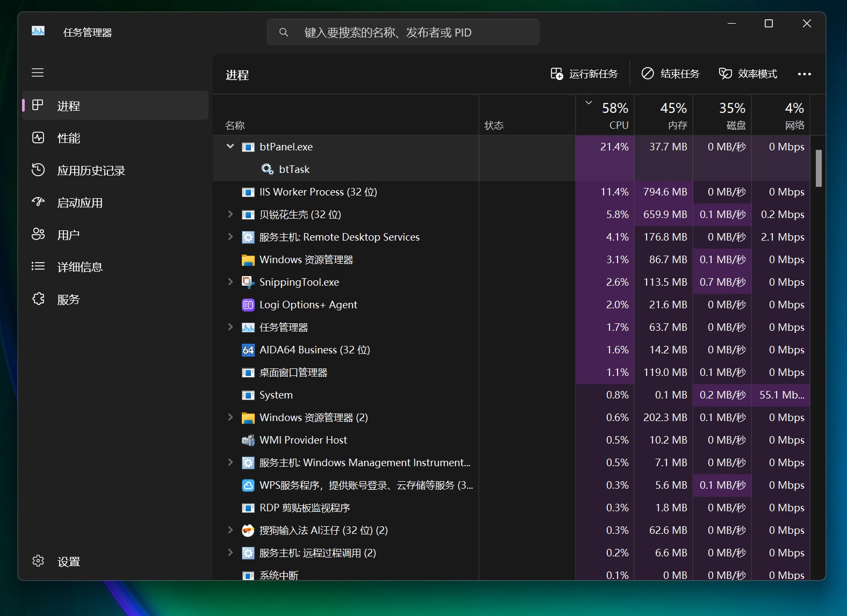Expand the 任务管理器 process group
847x616 pixels.
[230, 327]
